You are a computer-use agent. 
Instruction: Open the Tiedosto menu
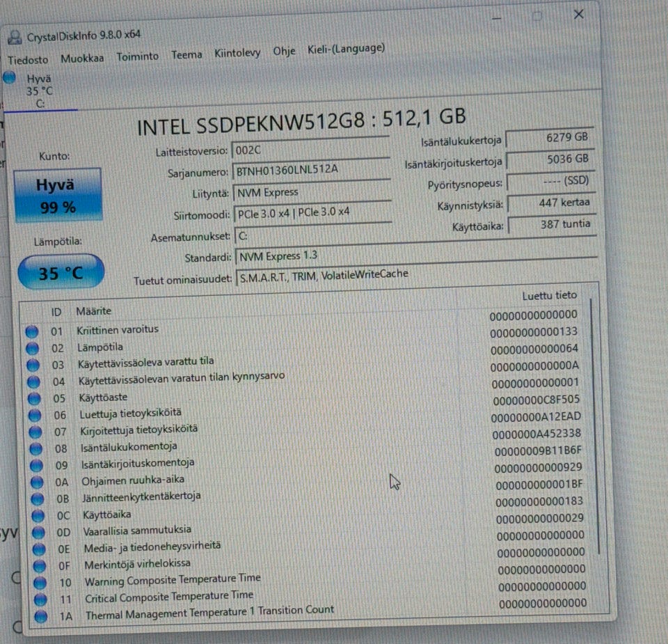pyautogui.click(x=28, y=60)
